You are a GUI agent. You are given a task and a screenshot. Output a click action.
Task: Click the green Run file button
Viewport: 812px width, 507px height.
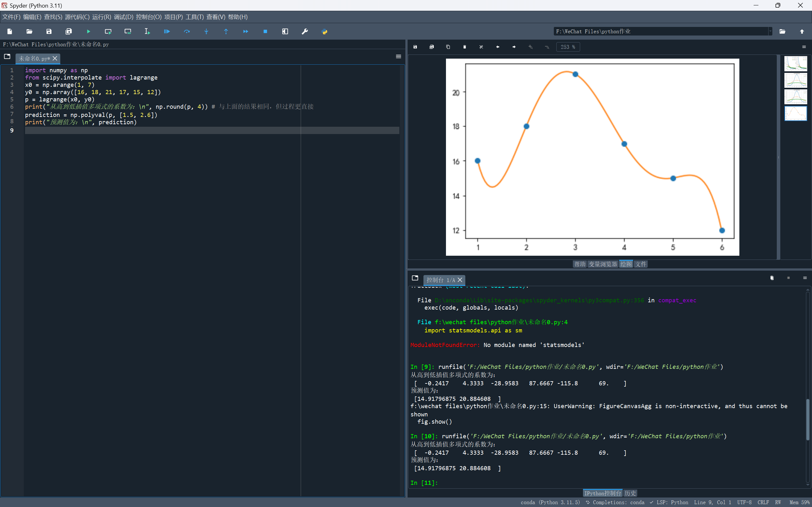tap(88, 31)
